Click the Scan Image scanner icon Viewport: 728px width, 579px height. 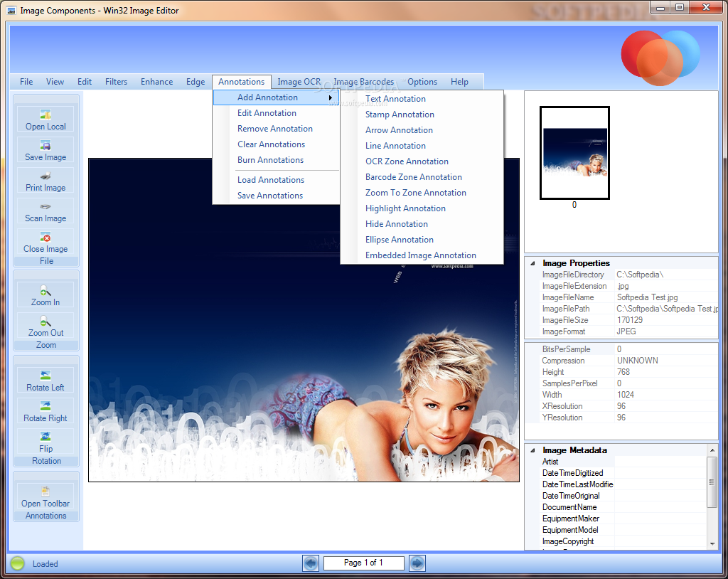click(45, 206)
